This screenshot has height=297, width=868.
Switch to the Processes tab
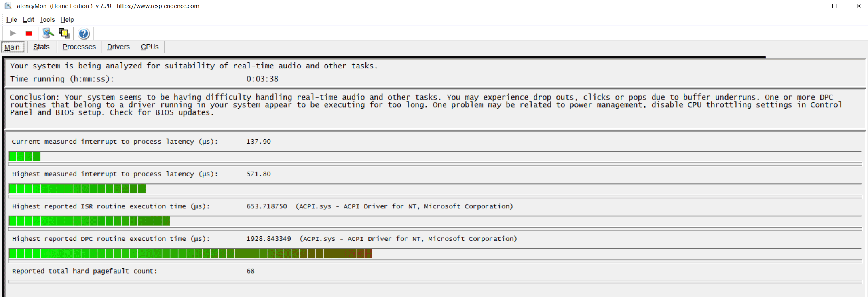(x=79, y=47)
